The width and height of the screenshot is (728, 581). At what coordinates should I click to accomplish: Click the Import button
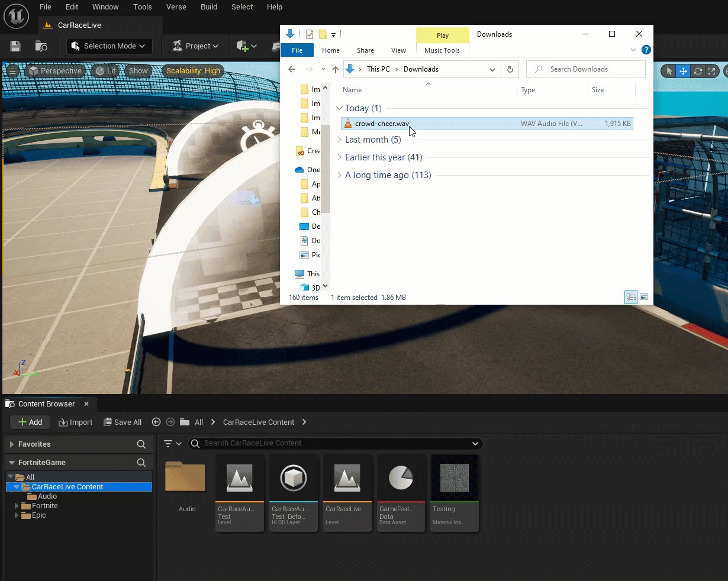coord(76,422)
